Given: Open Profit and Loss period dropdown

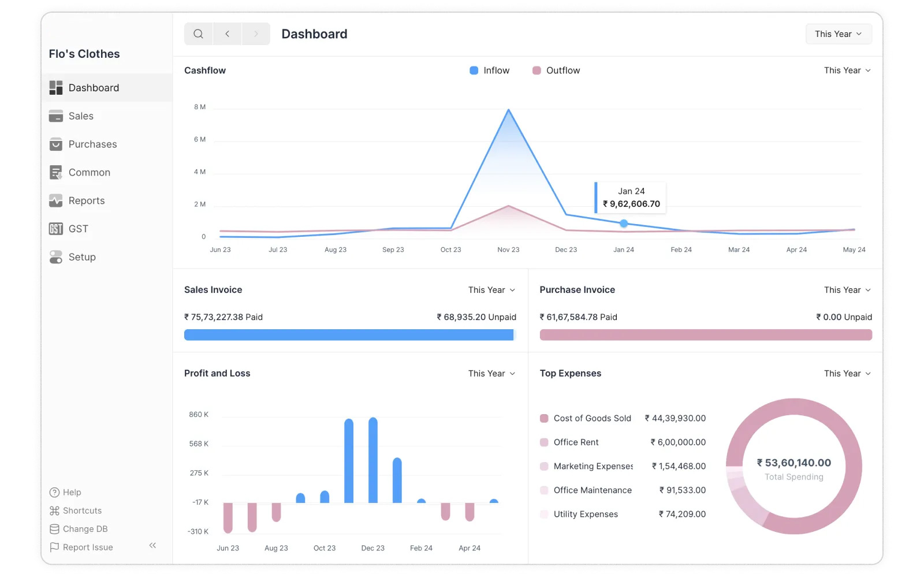Looking at the screenshot, I should click(492, 374).
